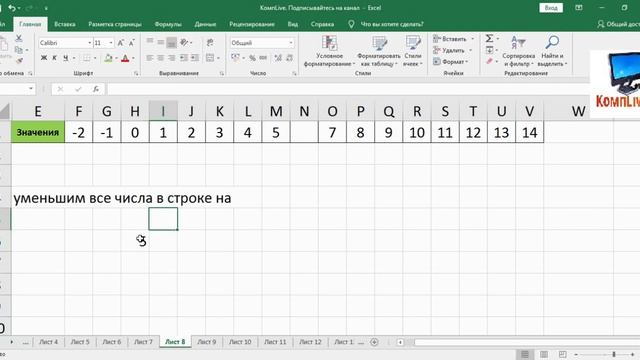Toggle underline Ч formatting
The image size is (640, 360).
(x=65, y=58)
